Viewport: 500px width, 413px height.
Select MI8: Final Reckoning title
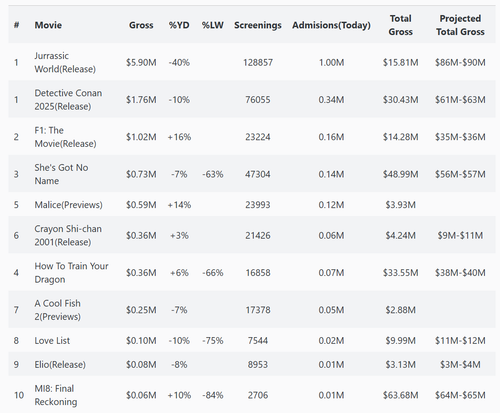tap(56, 395)
